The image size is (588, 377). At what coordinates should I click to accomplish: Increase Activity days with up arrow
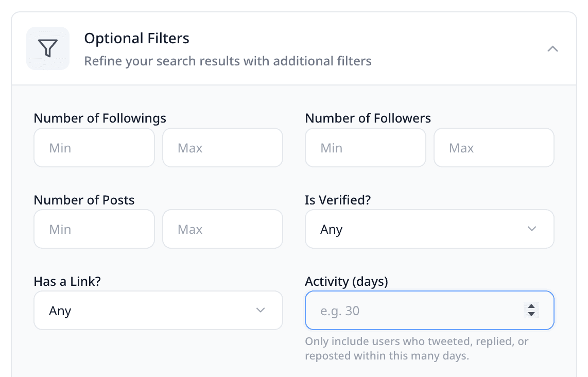tap(531, 306)
